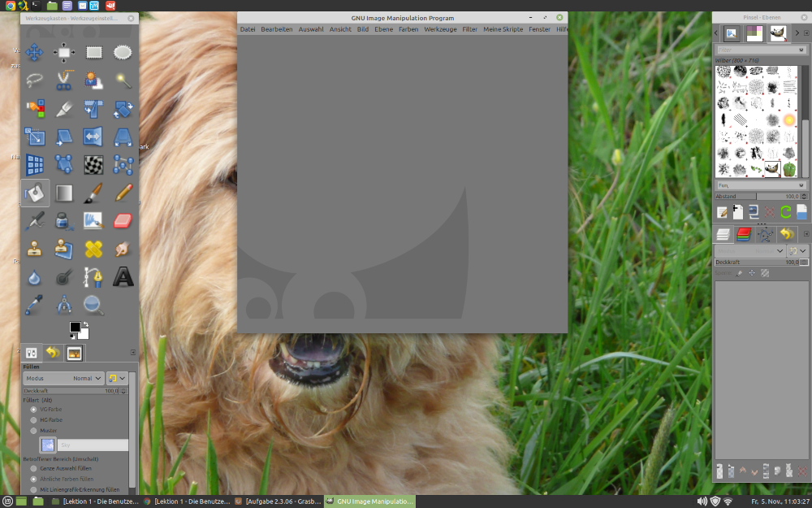The height and width of the screenshot is (508, 812).
Task: Open brushes dock tab configuration menu
Action: tap(806, 33)
